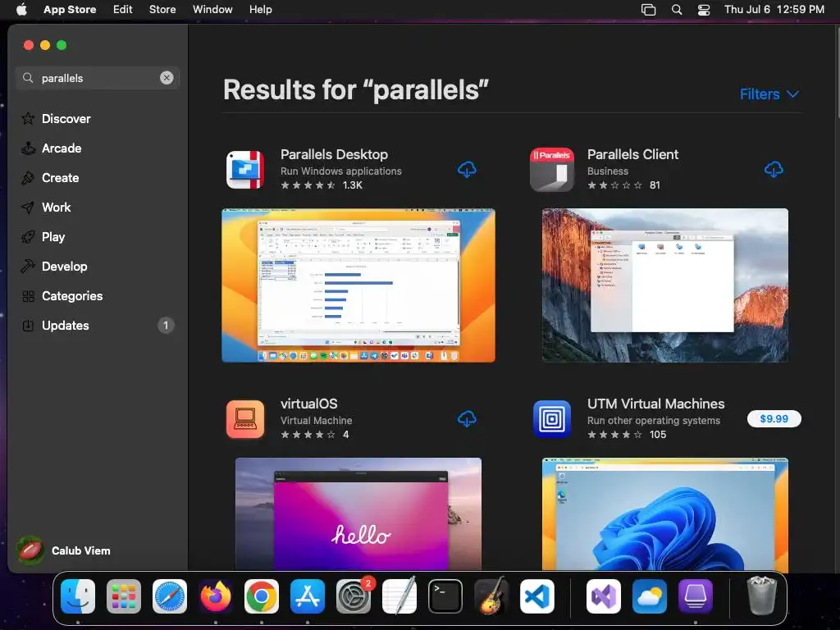Open the Apple menu
Image resolution: width=840 pixels, height=630 pixels.
click(x=21, y=9)
